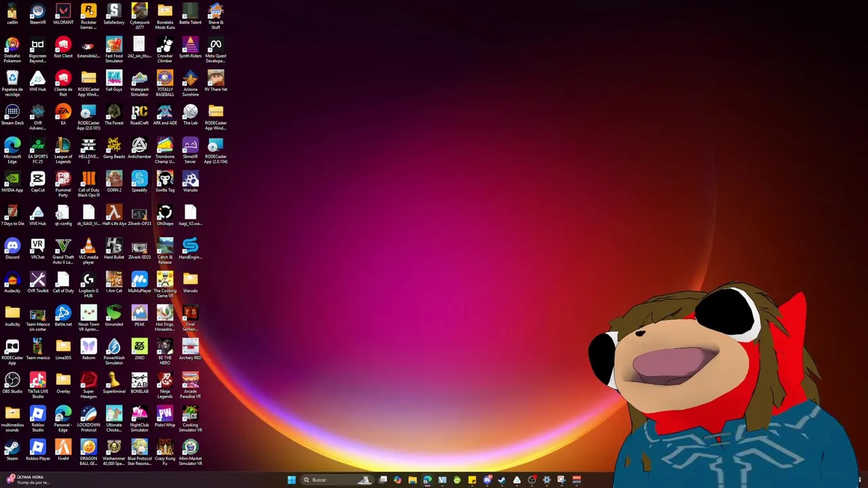Viewport: 868px width, 488px height.
Task: Open the RV There Yet shortcut
Action: (216, 81)
